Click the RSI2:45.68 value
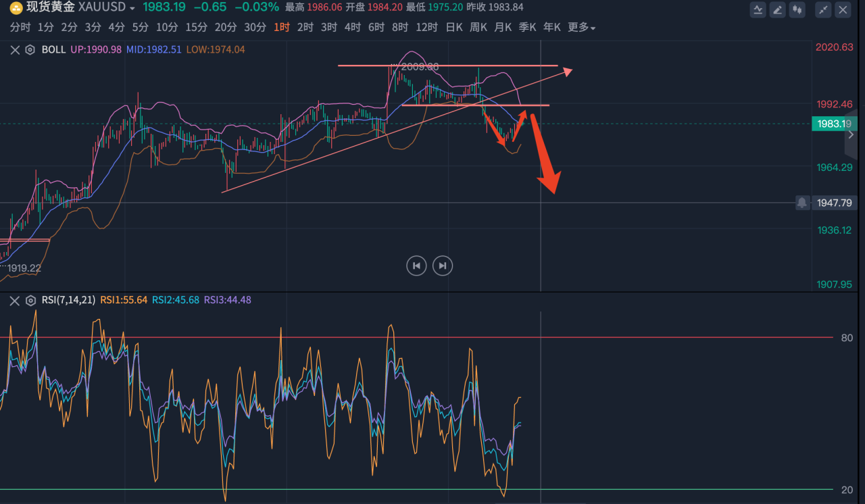 (x=176, y=301)
